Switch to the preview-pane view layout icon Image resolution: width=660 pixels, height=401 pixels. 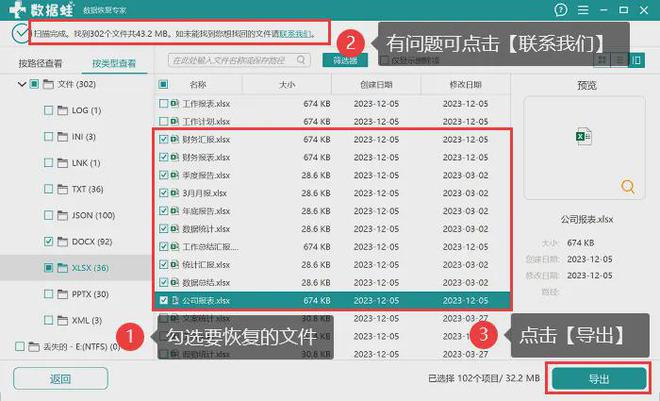pyautogui.click(x=636, y=60)
